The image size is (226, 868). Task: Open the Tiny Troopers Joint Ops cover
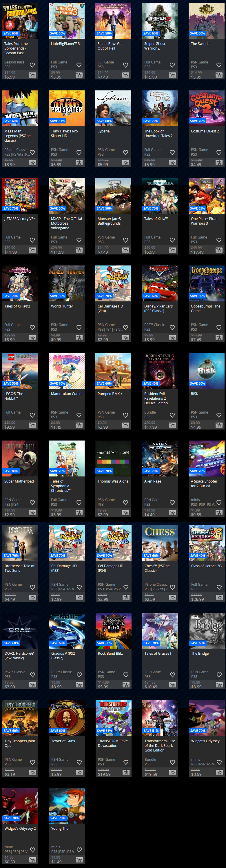[20, 718]
